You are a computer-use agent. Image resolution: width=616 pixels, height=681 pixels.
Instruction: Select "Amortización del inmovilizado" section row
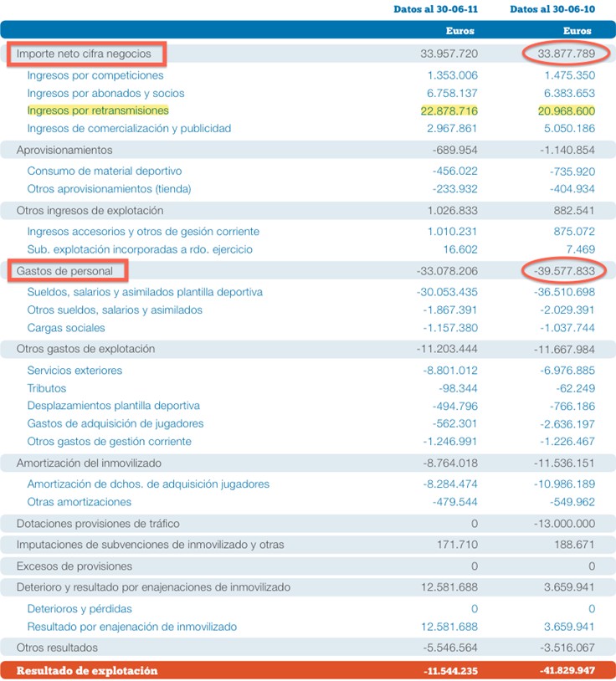coord(89,463)
